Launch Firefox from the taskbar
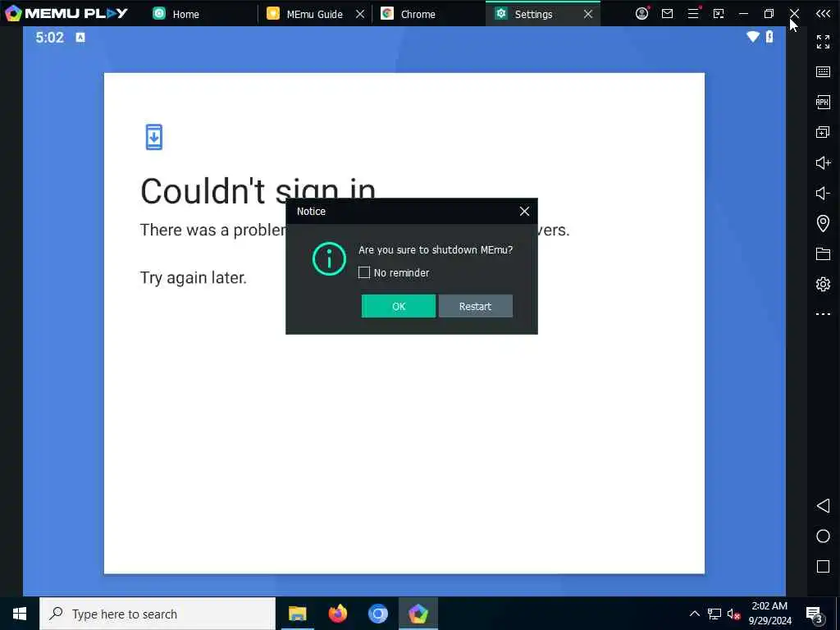Viewport: 840px width, 630px height. (337, 614)
